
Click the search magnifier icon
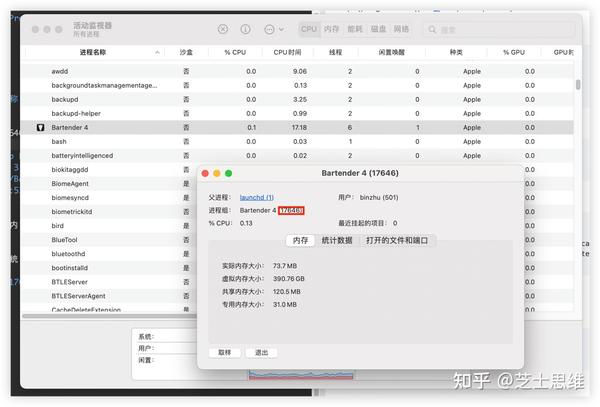point(432,29)
